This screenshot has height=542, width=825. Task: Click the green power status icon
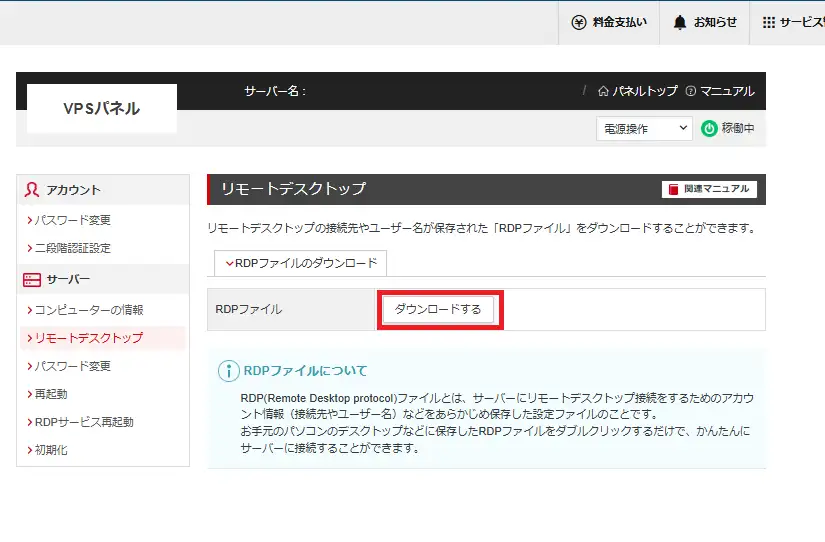(x=709, y=128)
